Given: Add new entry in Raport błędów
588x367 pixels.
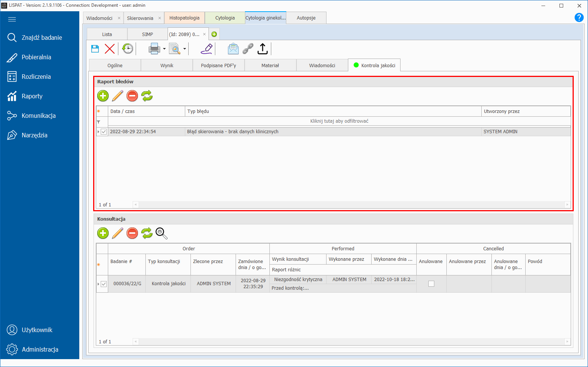Looking at the screenshot, I should click(103, 96).
